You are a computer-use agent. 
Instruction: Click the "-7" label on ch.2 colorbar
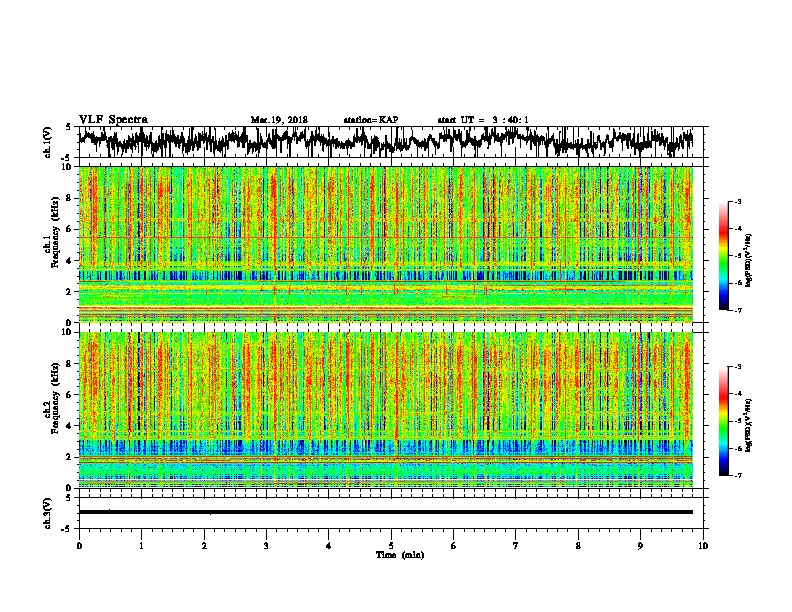click(737, 475)
